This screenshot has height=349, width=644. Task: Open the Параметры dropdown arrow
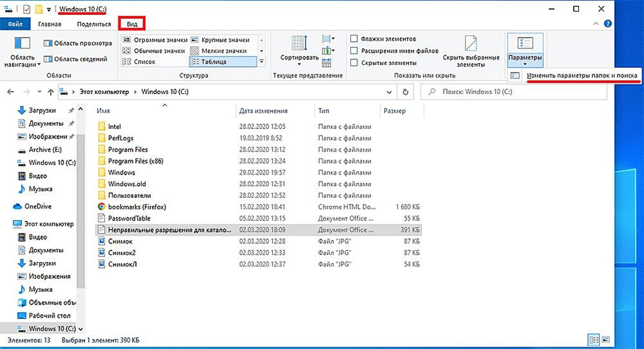coord(524,64)
